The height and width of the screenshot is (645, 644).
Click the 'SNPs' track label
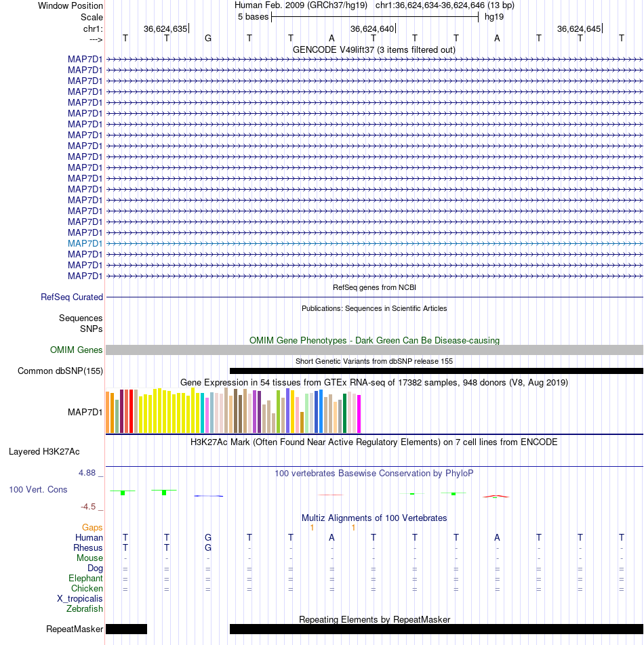92,329
